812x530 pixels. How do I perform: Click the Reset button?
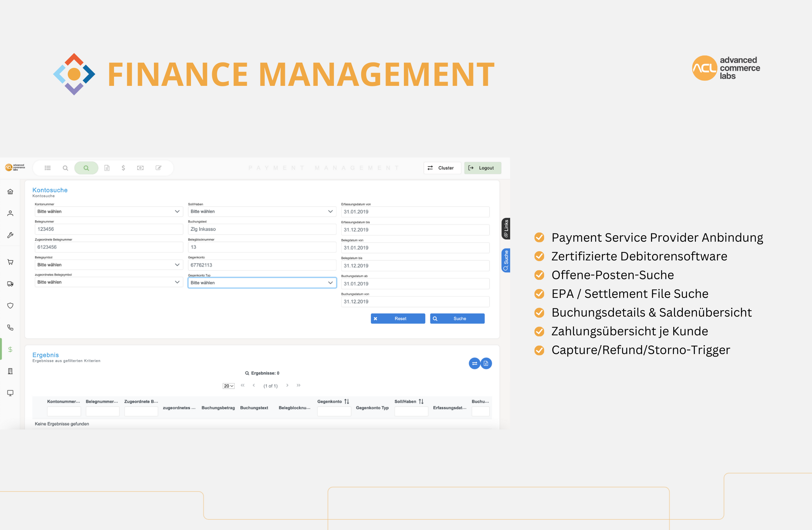[x=398, y=318]
